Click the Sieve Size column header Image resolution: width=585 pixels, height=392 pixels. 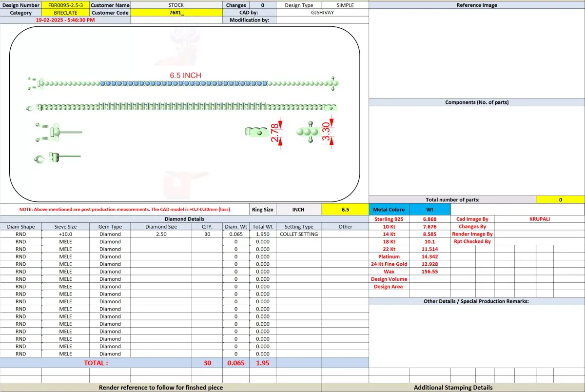65,227
